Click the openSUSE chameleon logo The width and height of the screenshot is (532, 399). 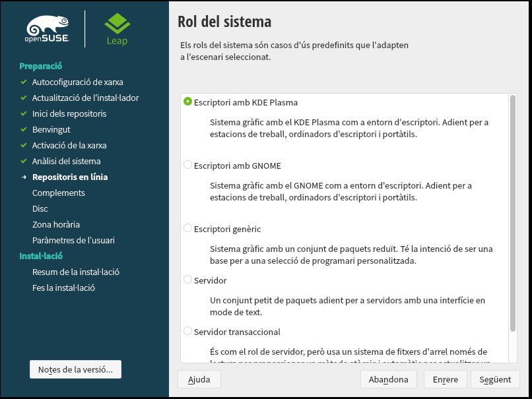[48, 28]
